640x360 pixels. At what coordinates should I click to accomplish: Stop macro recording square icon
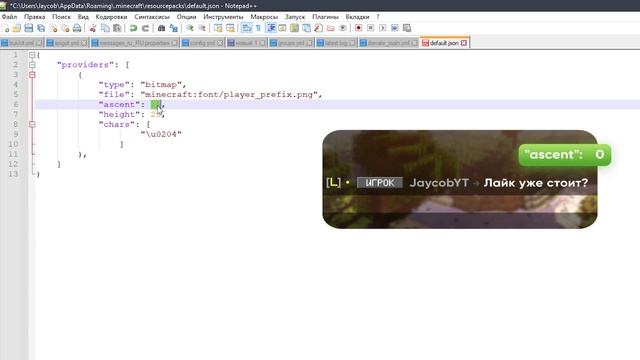click(371, 28)
